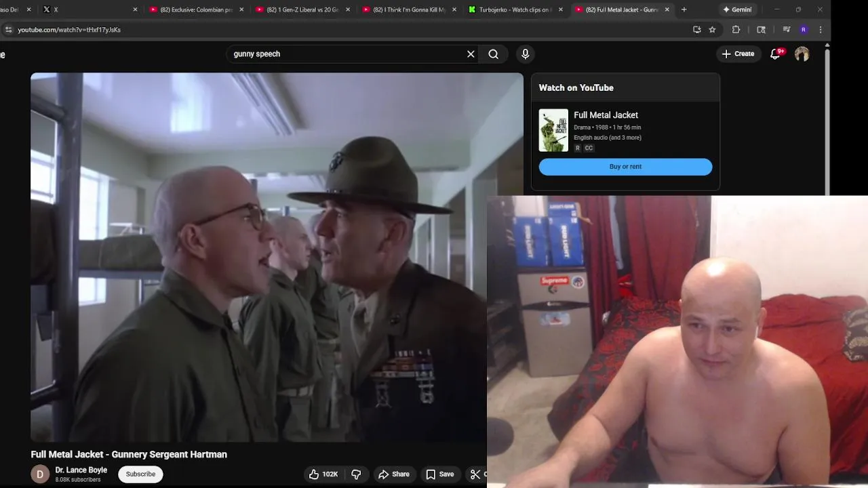Viewport: 868px width, 488px height.
Task: Open the Create menu button
Action: [x=738, y=54]
